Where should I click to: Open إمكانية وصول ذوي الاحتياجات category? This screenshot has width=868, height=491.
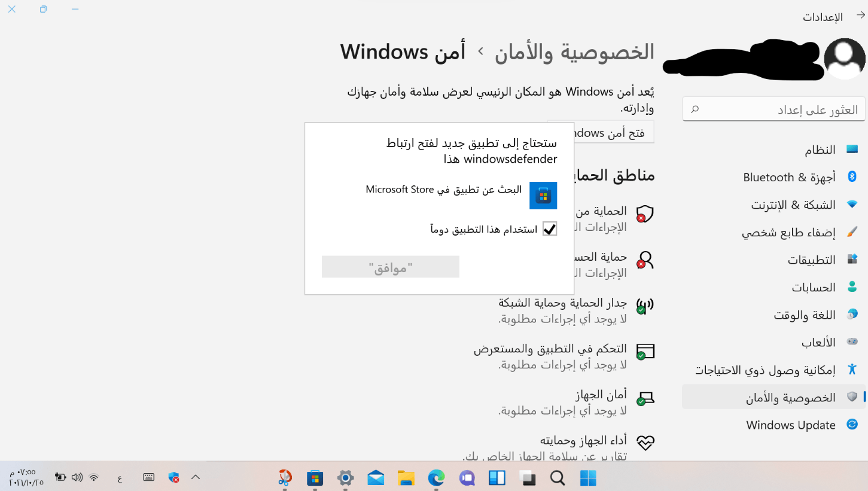point(774,370)
